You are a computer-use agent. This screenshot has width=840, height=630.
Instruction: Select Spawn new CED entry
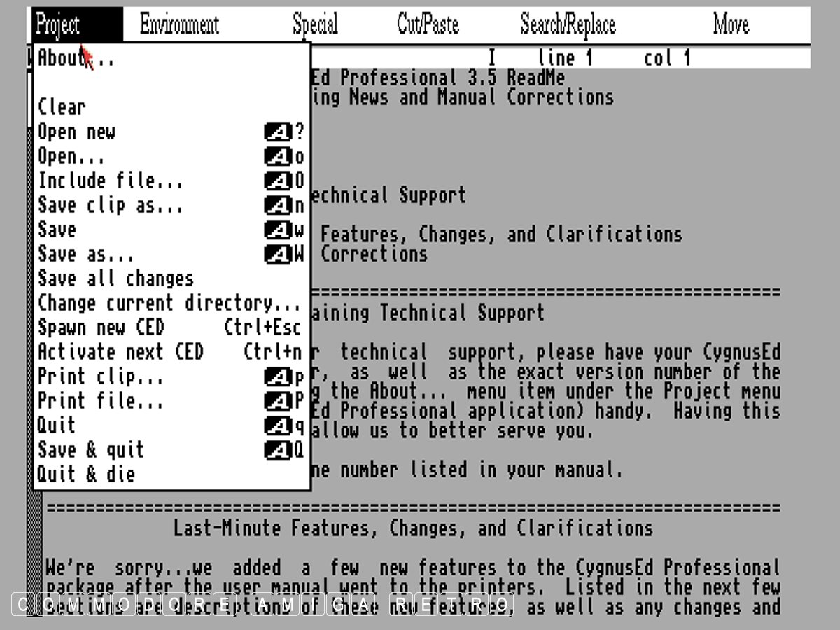click(x=171, y=328)
